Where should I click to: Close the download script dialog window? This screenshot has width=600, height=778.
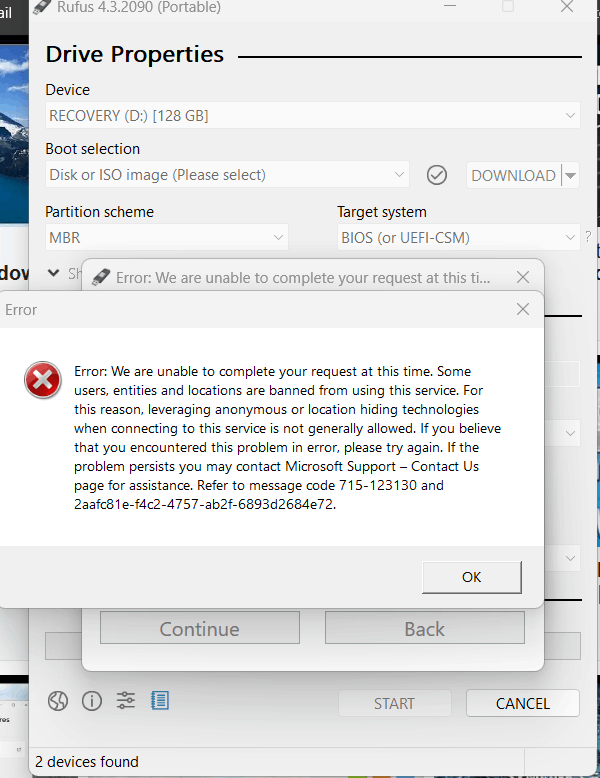pos(523,277)
